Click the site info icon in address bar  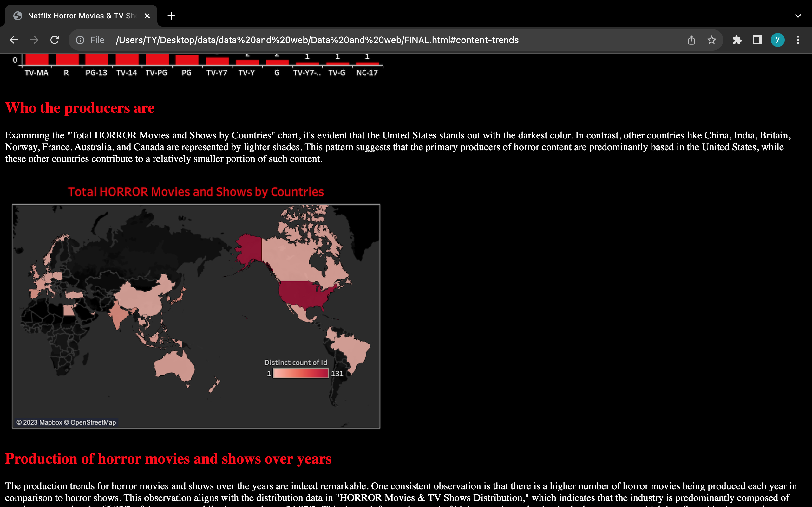pyautogui.click(x=80, y=40)
